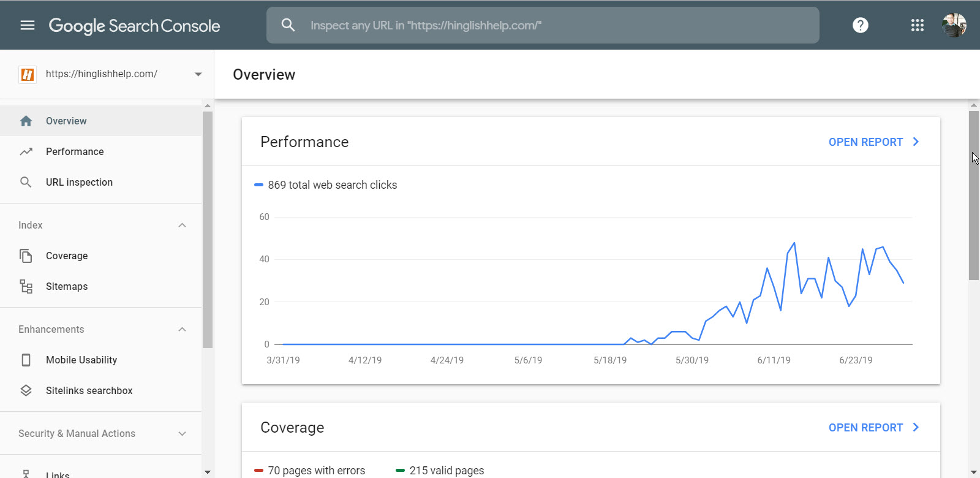Click the Performance OPEN REPORT chevron arrow
Viewport: 980px width, 478px height.
click(x=916, y=142)
